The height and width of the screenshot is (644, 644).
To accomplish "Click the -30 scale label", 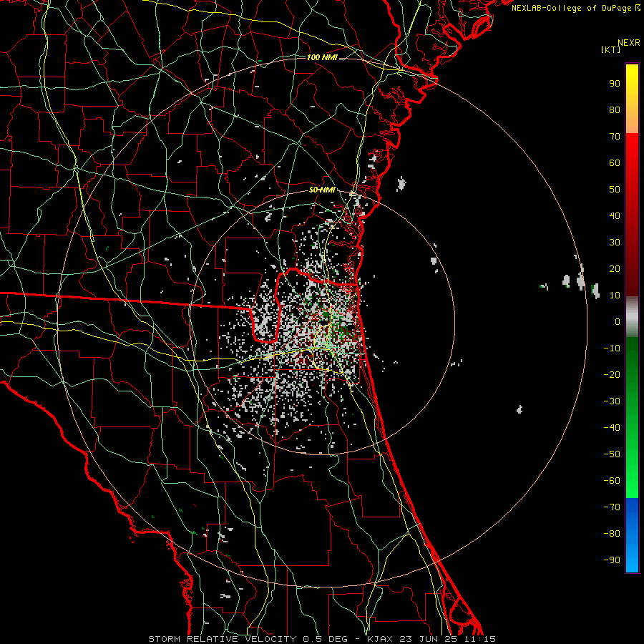I will point(612,401).
